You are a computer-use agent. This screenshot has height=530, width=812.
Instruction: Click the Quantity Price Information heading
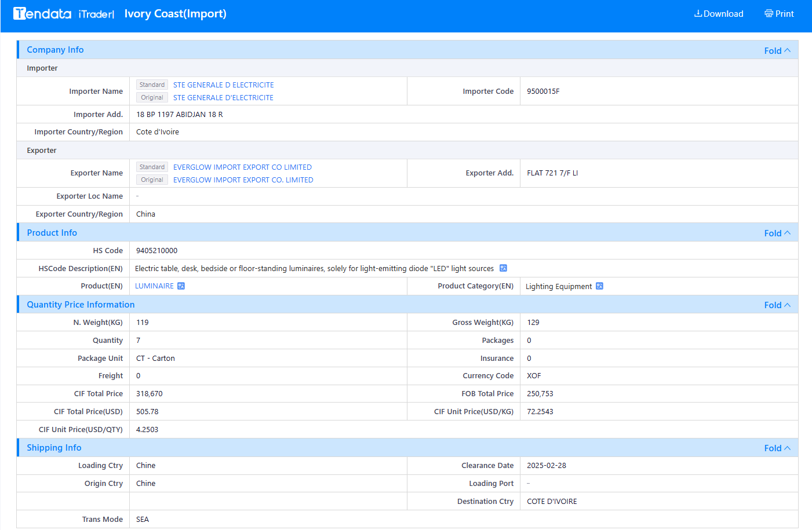[x=81, y=304]
